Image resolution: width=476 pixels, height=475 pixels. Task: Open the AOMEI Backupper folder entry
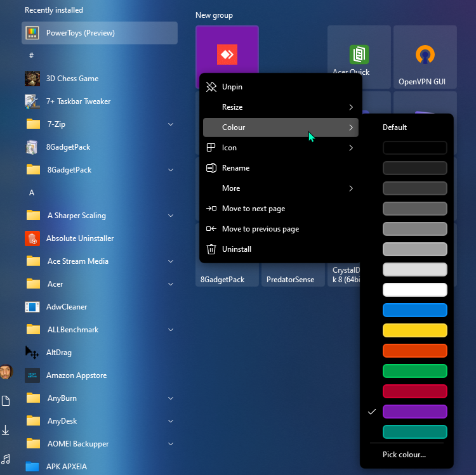pyautogui.click(x=100, y=444)
